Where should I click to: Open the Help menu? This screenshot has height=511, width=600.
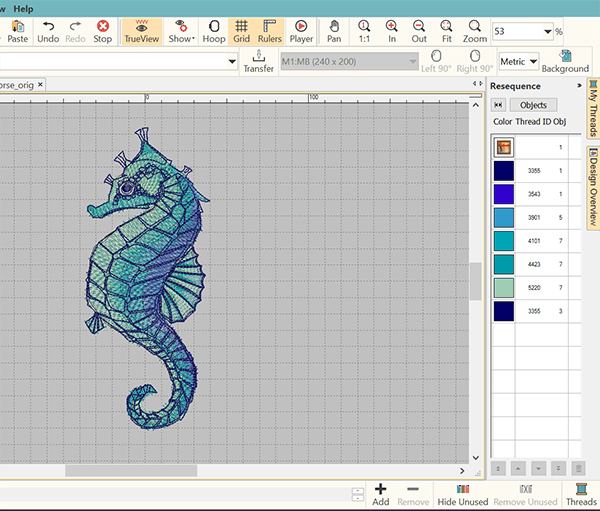click(24, 8)
